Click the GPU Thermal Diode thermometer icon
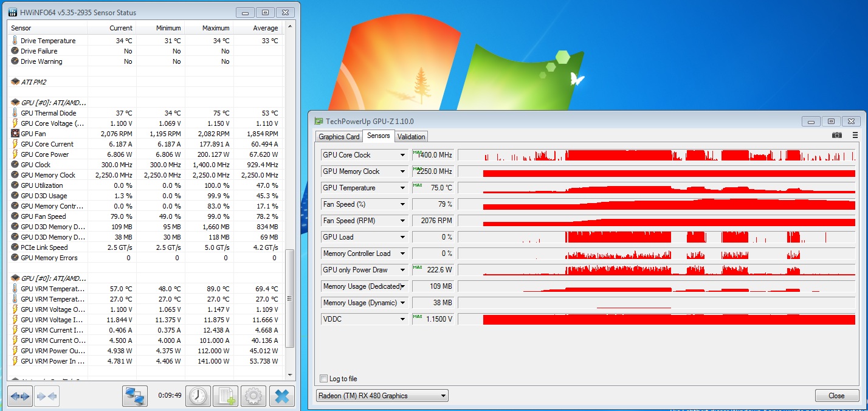868x411 pixels. (15, 113)
